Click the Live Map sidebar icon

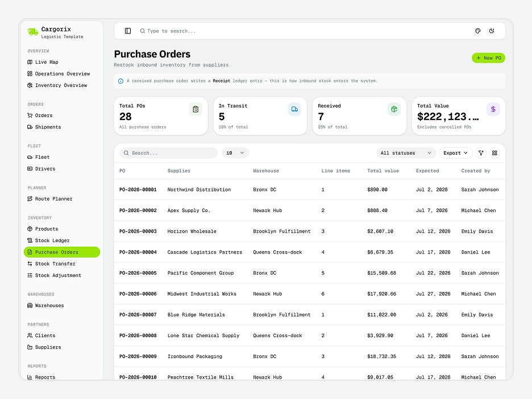tap(30, 62)
